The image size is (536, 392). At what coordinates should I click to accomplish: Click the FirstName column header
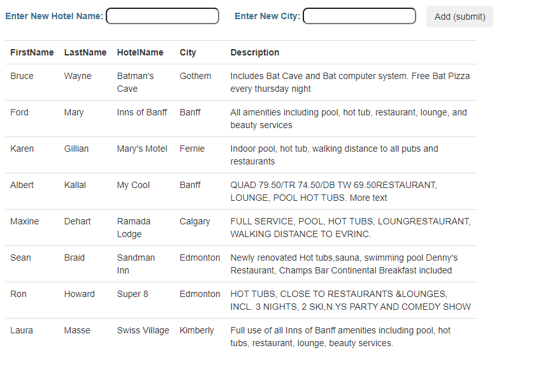tap(32, 52)
